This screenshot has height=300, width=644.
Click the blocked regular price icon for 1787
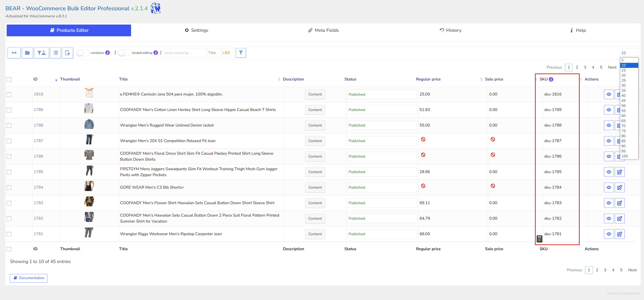coord(423,139)
